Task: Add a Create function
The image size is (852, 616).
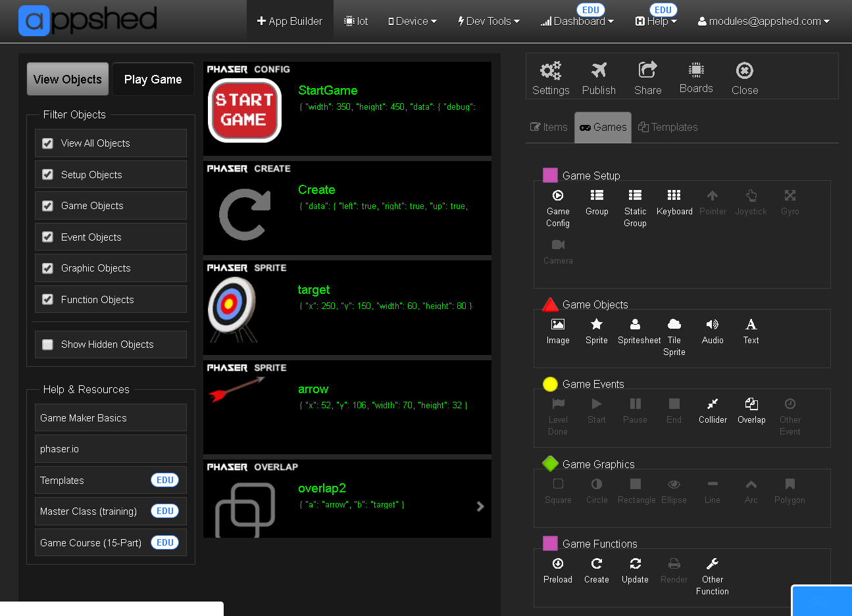Action: pos(597,571)
